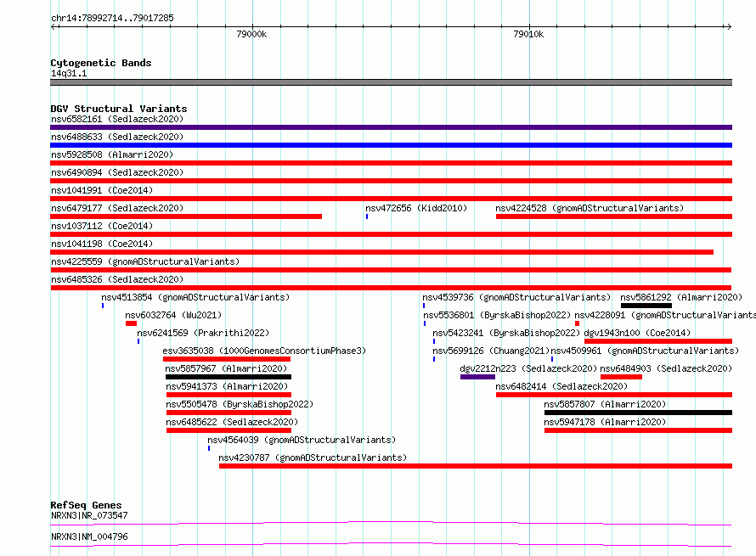The width and height of the screenshot is (756, 556).
Task: Open nsv6032764 (Wu2021) variant label
Action: (x=173, y=315)
